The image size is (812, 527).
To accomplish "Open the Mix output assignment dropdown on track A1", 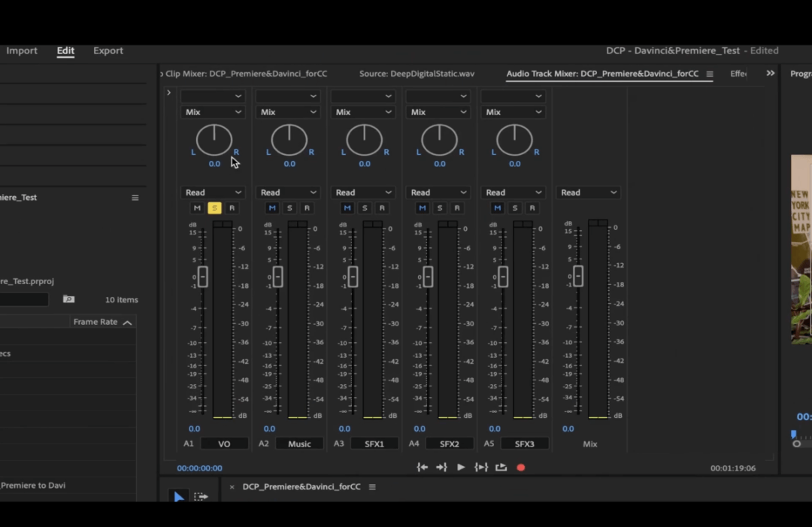I will (213, 111).
